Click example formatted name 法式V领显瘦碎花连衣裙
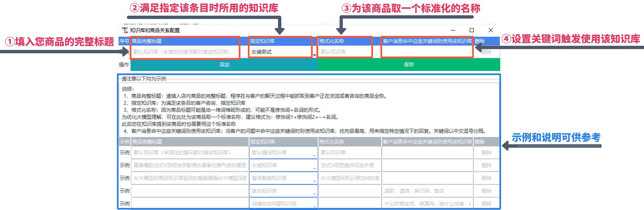 tap(350, 165)
